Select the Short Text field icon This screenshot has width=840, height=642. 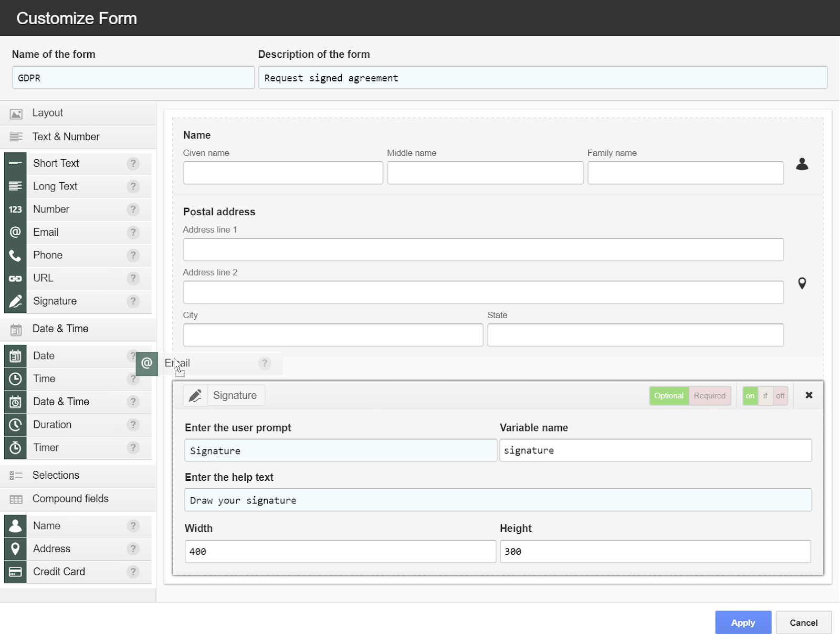point(15,163)
